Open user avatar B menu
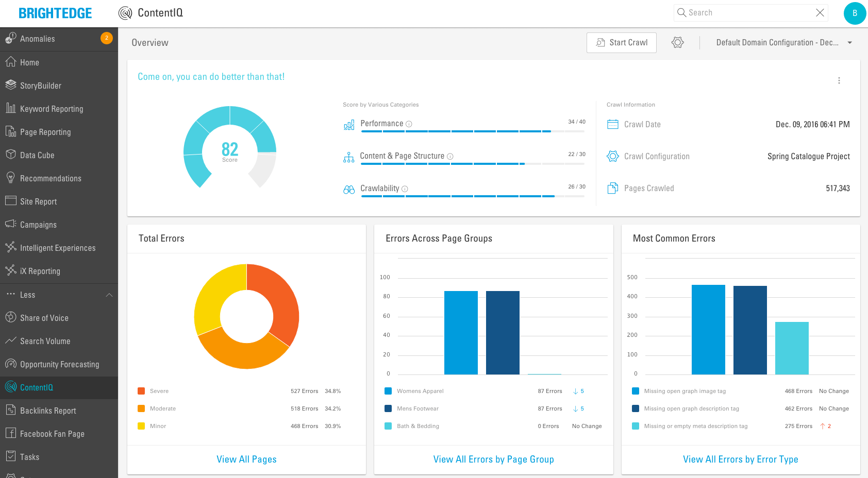This screenshot has width=868, height=478. pyautogui.click(x=855, y=13)
